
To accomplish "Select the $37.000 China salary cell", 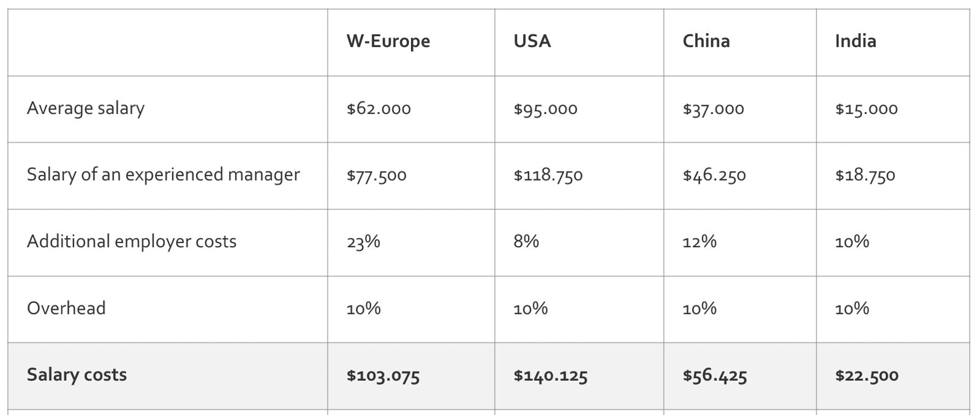I will pyautogui.click(x=713, y=109).
